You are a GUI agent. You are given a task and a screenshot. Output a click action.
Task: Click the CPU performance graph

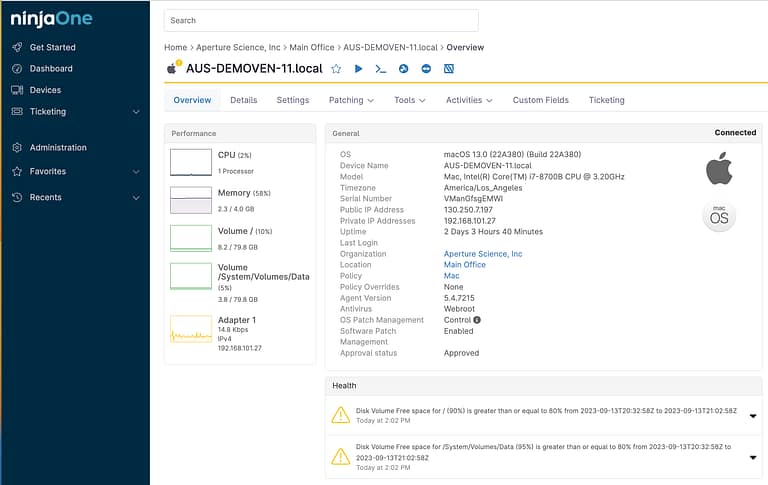190,162
